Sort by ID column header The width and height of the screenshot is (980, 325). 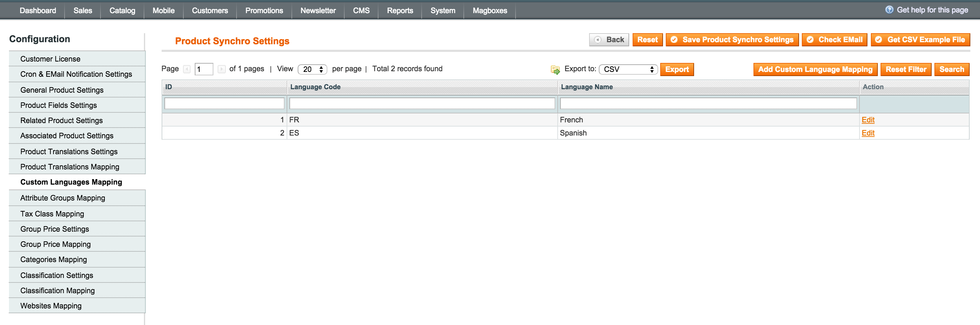click(169, 87)
